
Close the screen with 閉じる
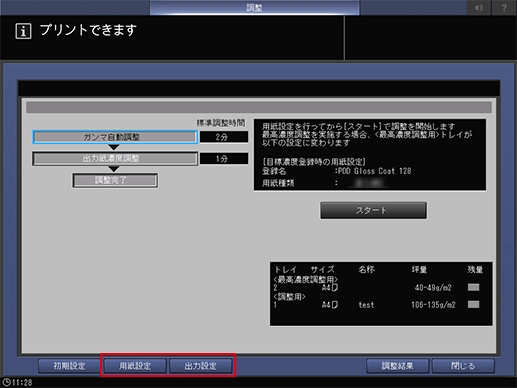click(463, 366)
